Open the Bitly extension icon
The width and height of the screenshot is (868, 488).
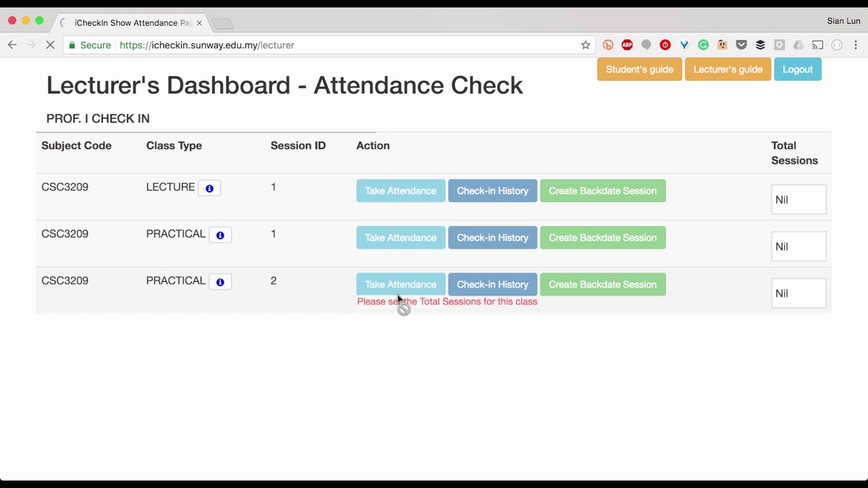[x=608, y=45]
